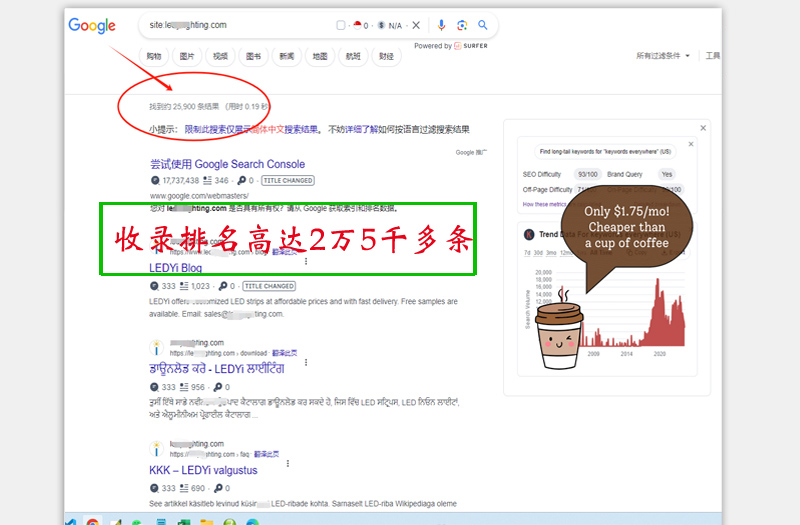Viewport: 800px width, 525px height.
Task: Click the Find long-tail keywords button
Action: click(x=605, y=152)
